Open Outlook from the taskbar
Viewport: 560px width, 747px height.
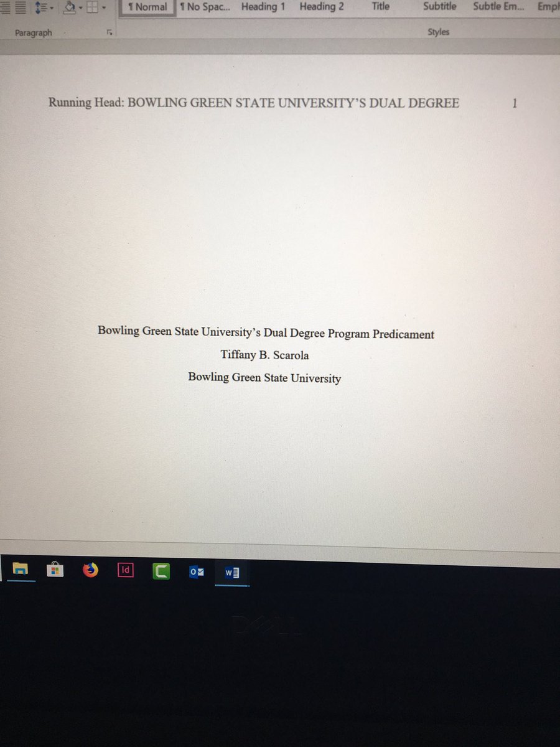[x=197, y=571]
